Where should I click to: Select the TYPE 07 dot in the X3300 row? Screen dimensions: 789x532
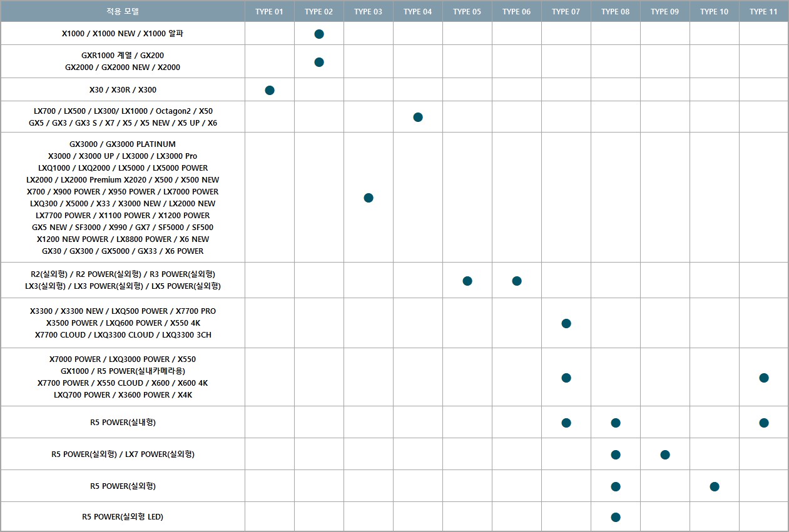click(x=566, y=323)
